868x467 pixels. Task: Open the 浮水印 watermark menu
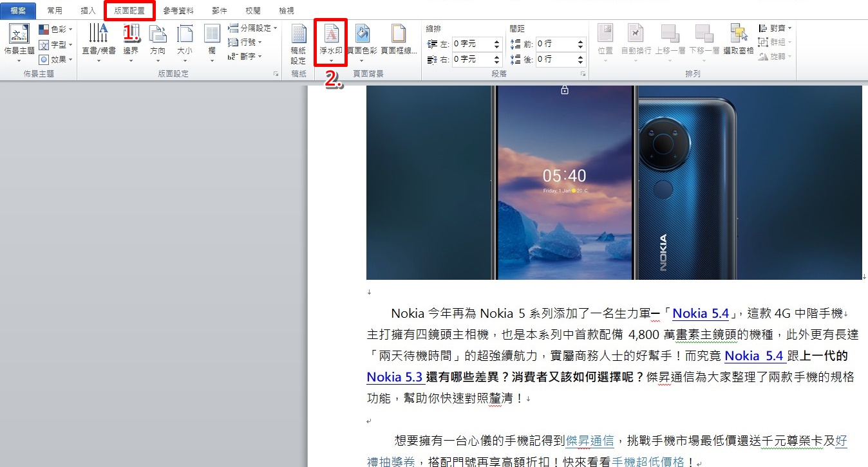click(x=331, y=44)
